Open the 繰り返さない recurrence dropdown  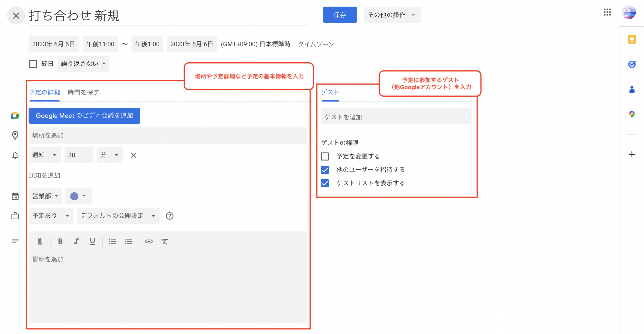tap(83, 64)
